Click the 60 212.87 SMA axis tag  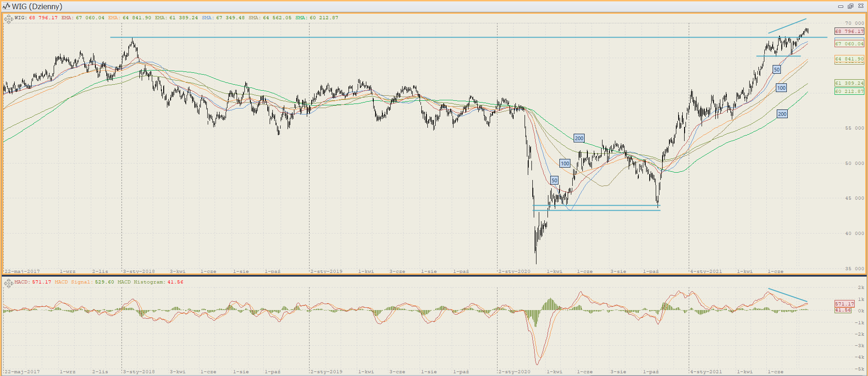[x=849, y=92]
